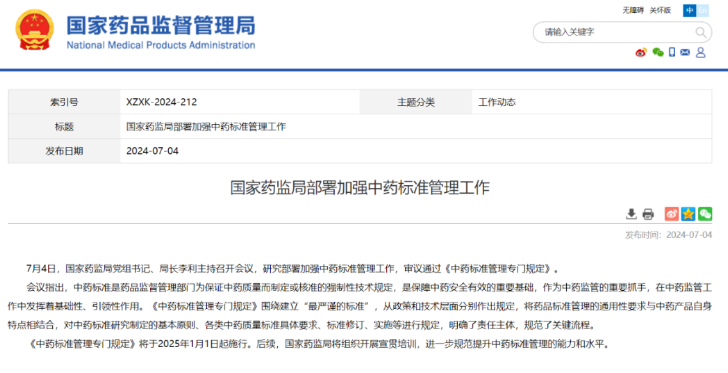728x373 pixels.
Task: Select the 2024-07-04 date table cell
Action: 416,151
